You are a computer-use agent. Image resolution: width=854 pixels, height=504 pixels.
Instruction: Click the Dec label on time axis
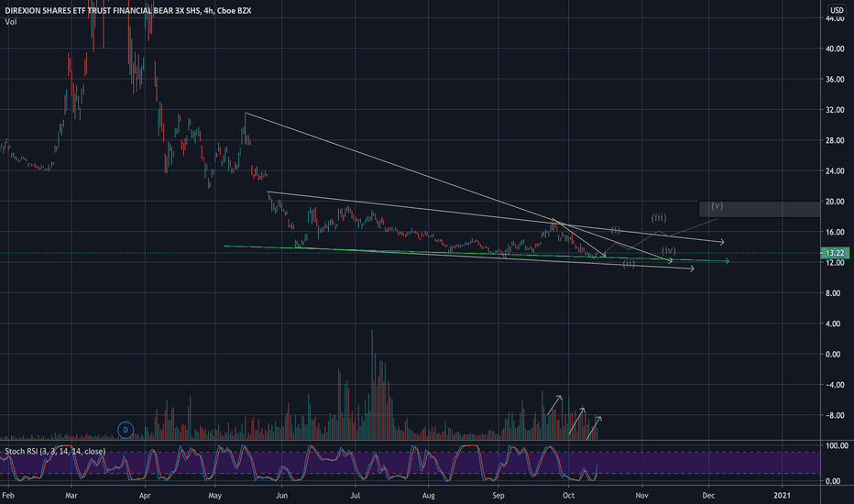(708, 495)
